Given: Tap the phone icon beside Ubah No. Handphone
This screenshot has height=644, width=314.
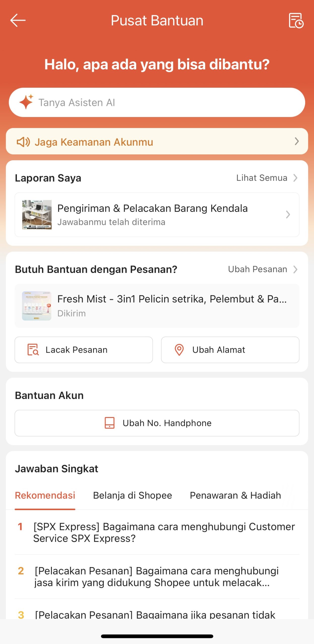Looking at the screenshot, I should click(110, 423).
